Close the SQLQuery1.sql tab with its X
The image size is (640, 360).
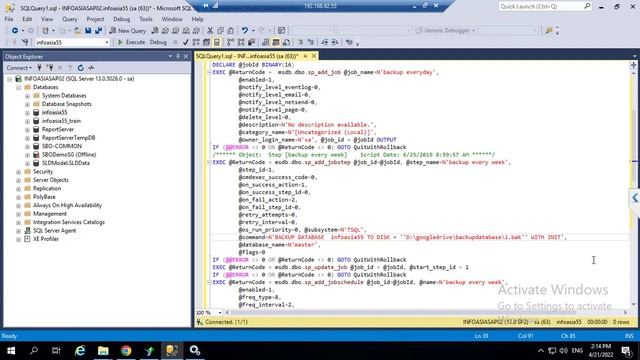[x=314, y=56]
